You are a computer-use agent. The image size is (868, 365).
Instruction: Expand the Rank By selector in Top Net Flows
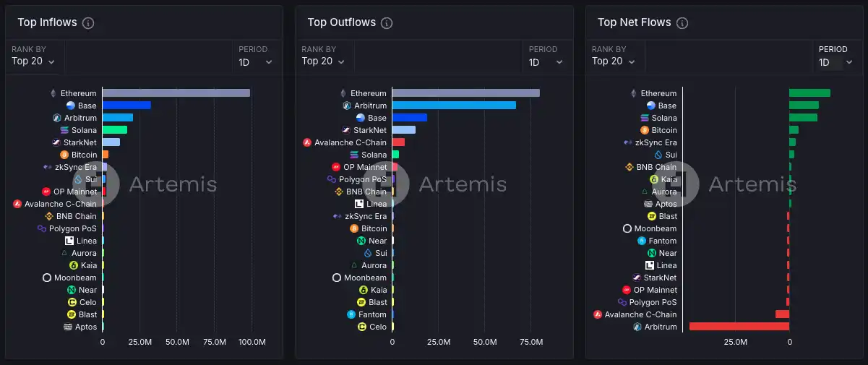click(x=614, y=61)
